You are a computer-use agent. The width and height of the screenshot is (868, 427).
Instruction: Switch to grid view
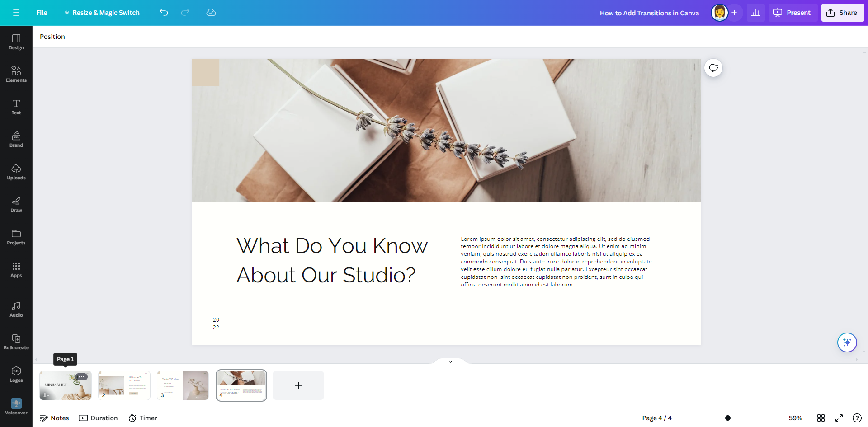point(821,418)
